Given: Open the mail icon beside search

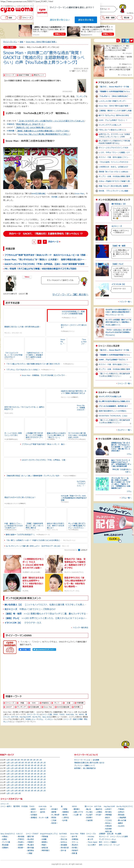Looking at the screenshot, I should (x=132, y=40).
